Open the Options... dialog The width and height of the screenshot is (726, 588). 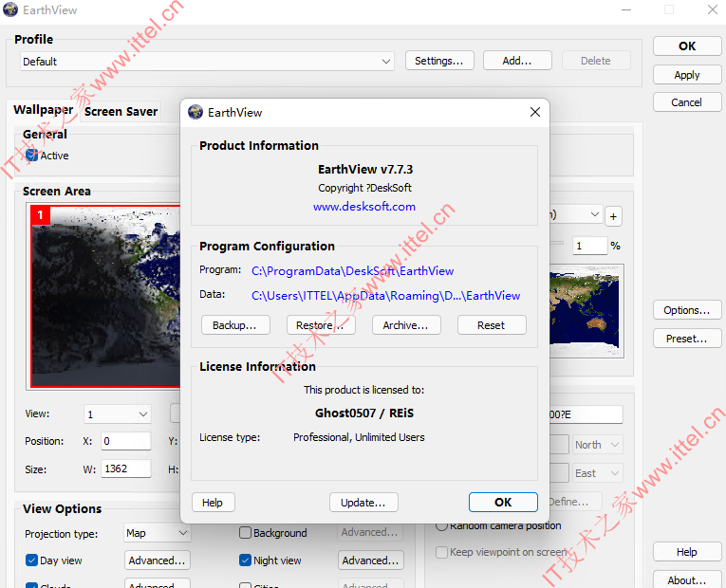pos(687,310)
